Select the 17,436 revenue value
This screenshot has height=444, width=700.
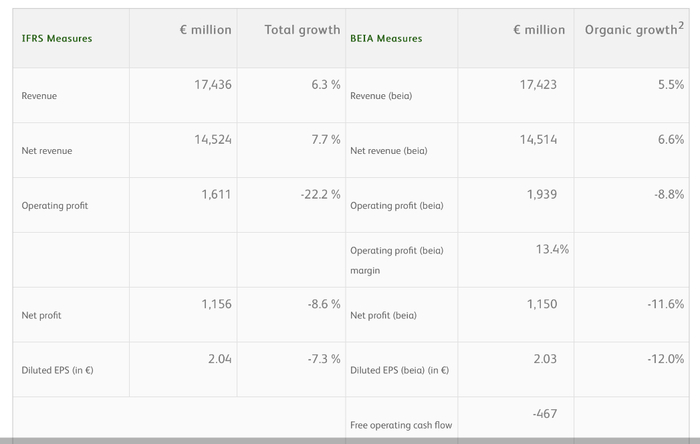pos(212,85)
